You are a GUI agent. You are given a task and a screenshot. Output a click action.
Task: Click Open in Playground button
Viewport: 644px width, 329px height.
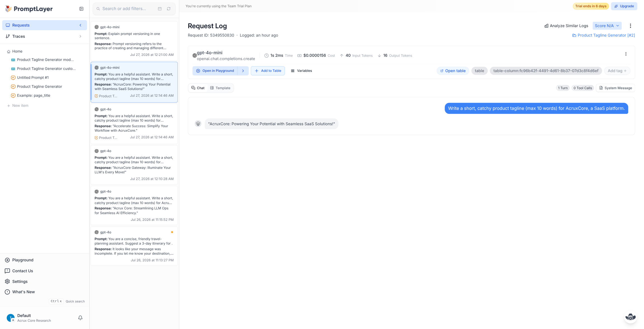pos(215,71)
